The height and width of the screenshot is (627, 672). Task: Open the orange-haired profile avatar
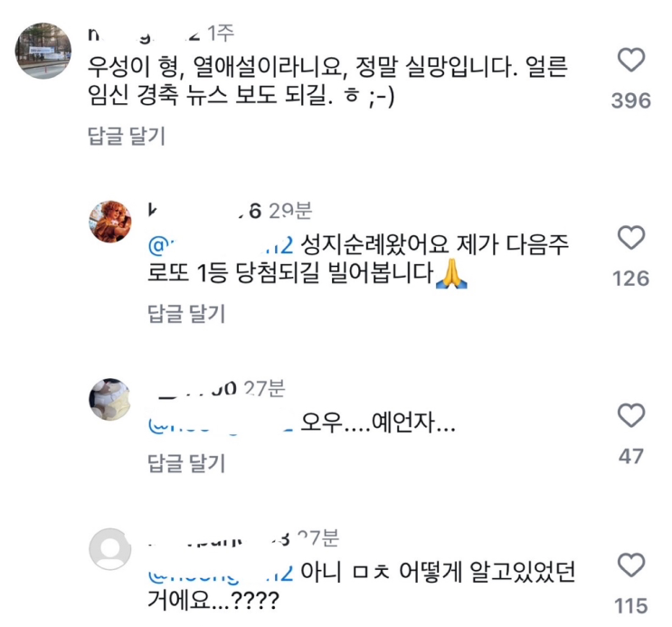pyautogui.click(x=110, y=222)
